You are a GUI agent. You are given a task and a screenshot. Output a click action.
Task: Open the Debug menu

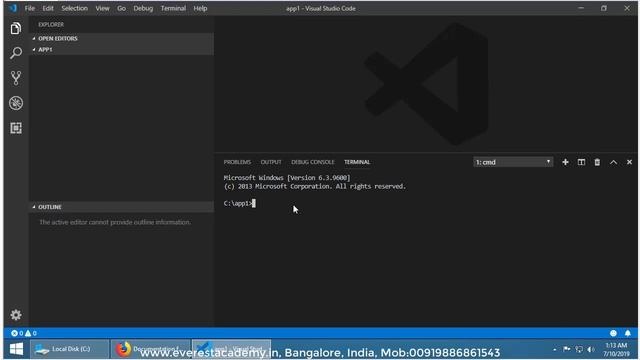[x=143, y=8]
